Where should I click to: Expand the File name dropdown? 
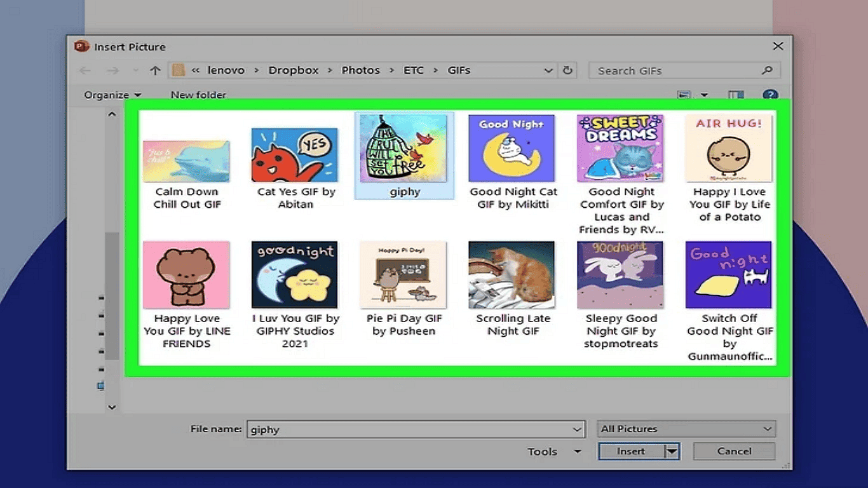click(577, 430)
